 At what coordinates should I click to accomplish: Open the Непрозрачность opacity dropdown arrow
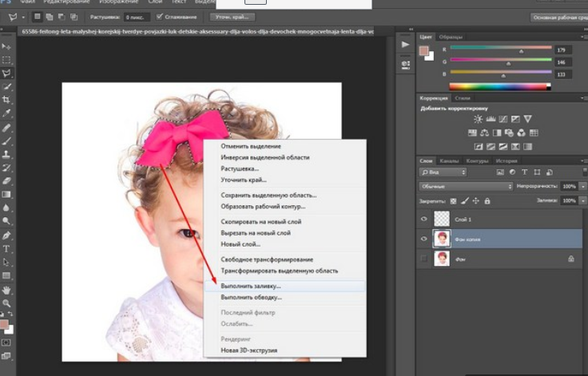click(582, 186)
